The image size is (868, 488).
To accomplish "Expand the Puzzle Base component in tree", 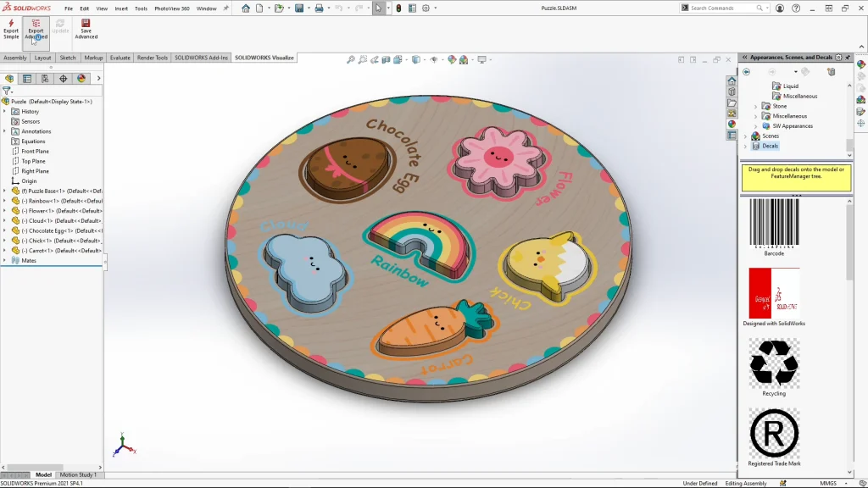I will (4, 191).
